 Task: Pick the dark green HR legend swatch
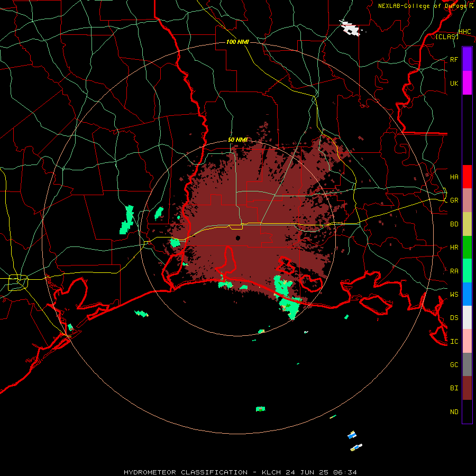pyautogui.click(x=467, y=248)
